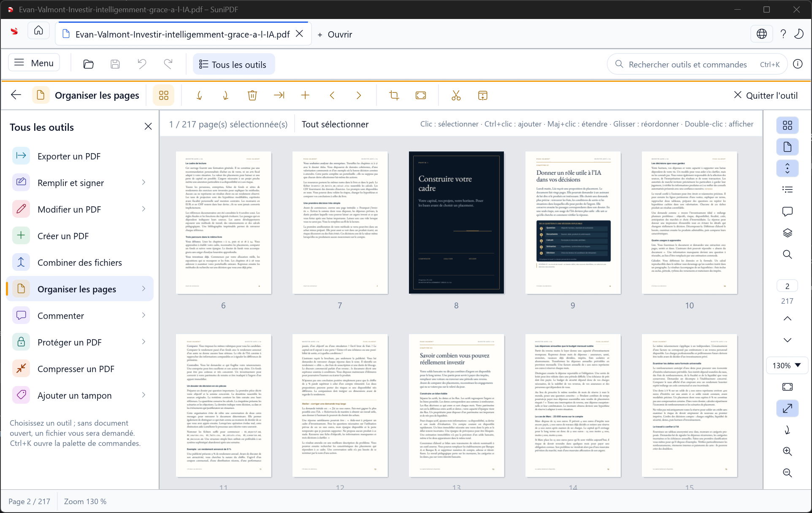Click Tout sélectionner
The height and width of the screenshot is (513, 812).
pyautogui.click(x=335, y=124)
